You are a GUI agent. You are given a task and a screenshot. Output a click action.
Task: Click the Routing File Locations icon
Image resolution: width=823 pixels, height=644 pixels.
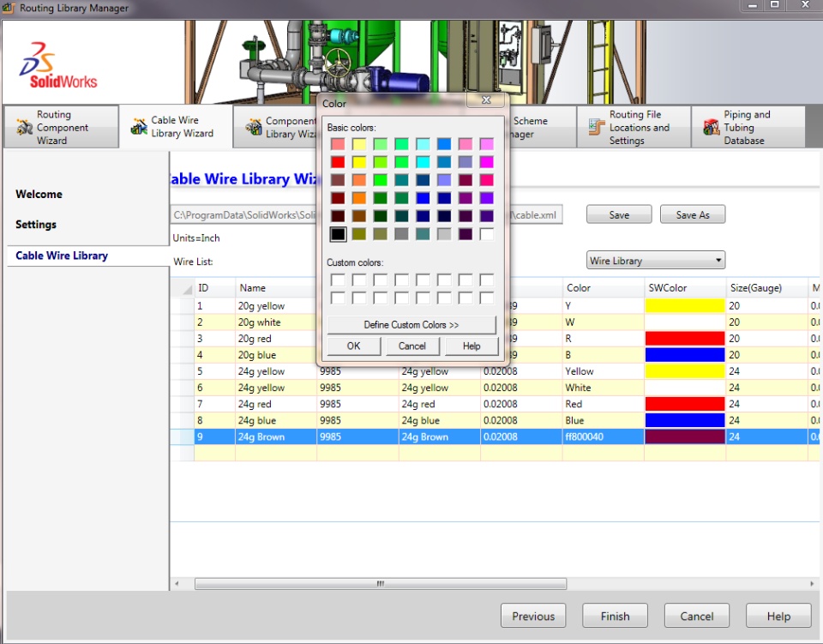[597, 127]
